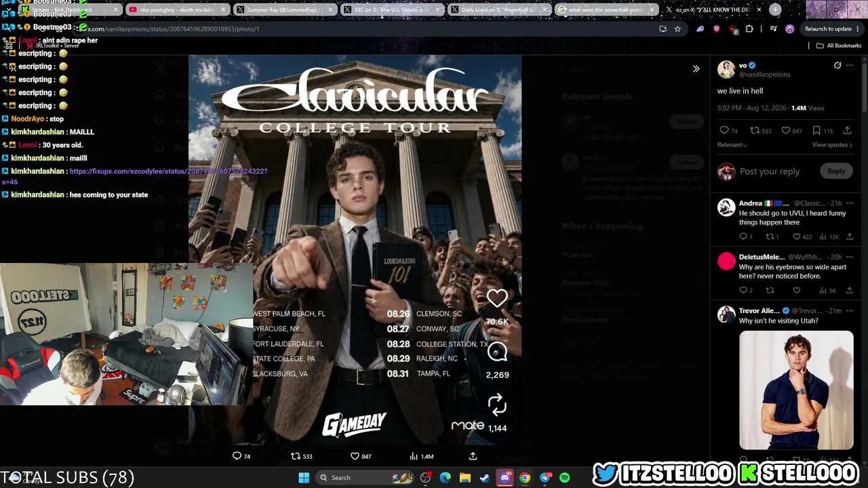Screen dimensions: 868x488
Task: Click Andrea's reply view count 12K
Action: coord(829,237)
